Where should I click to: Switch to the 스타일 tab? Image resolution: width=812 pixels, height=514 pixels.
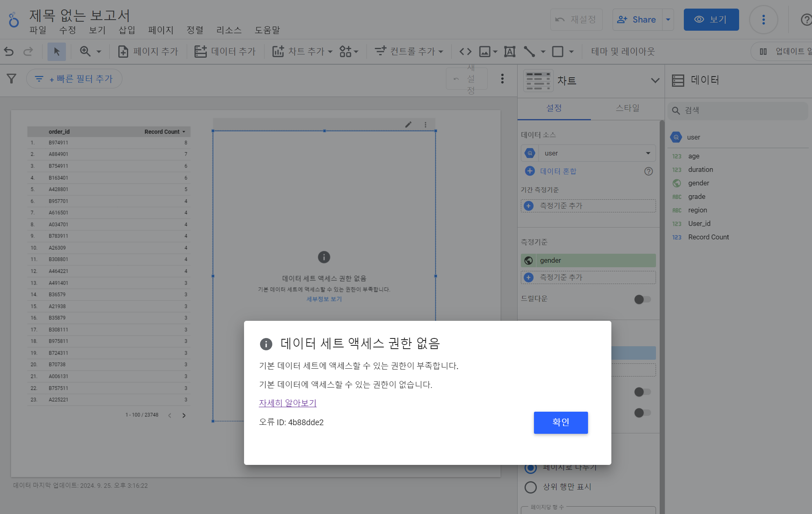[627, 108]
